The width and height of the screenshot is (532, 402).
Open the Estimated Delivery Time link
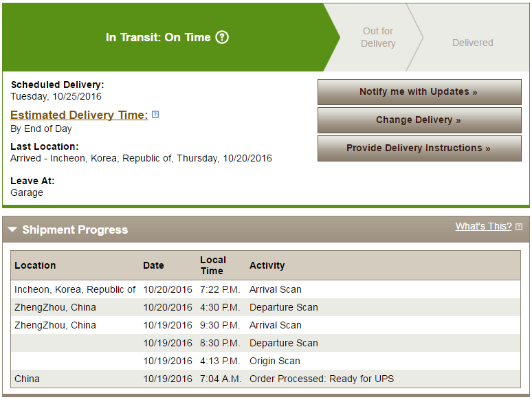79,115
